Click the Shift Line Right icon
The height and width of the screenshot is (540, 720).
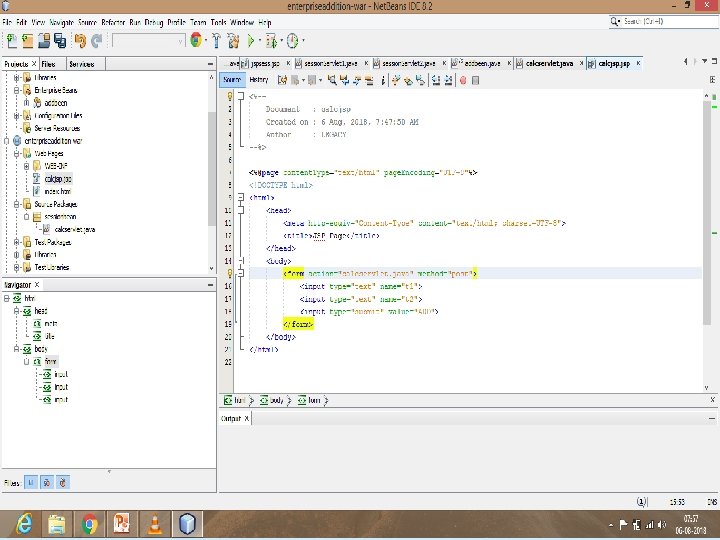(449, 80)
